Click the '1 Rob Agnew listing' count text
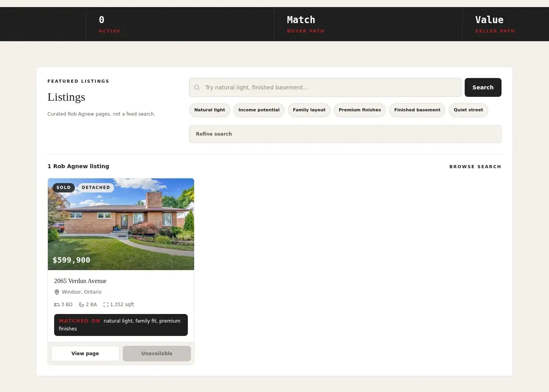Image resolution: width=549 pixels, height=392 pixels. pos(78,166)
